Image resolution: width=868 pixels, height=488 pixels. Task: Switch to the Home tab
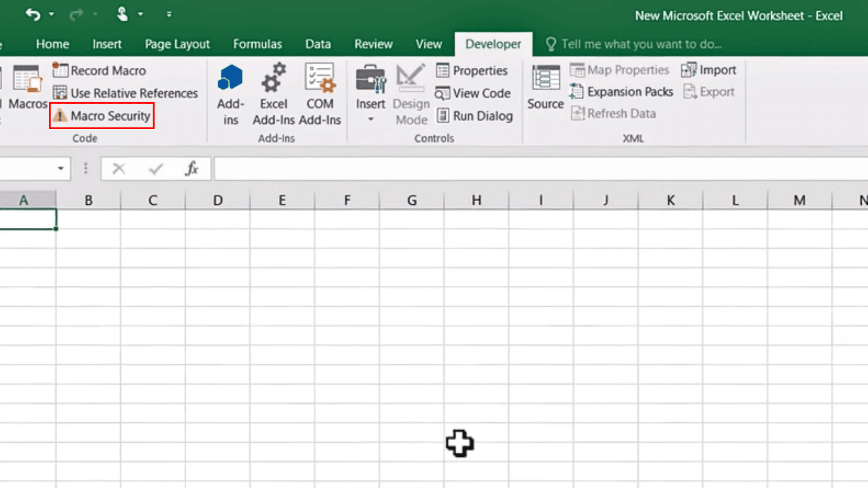[52, 44]
